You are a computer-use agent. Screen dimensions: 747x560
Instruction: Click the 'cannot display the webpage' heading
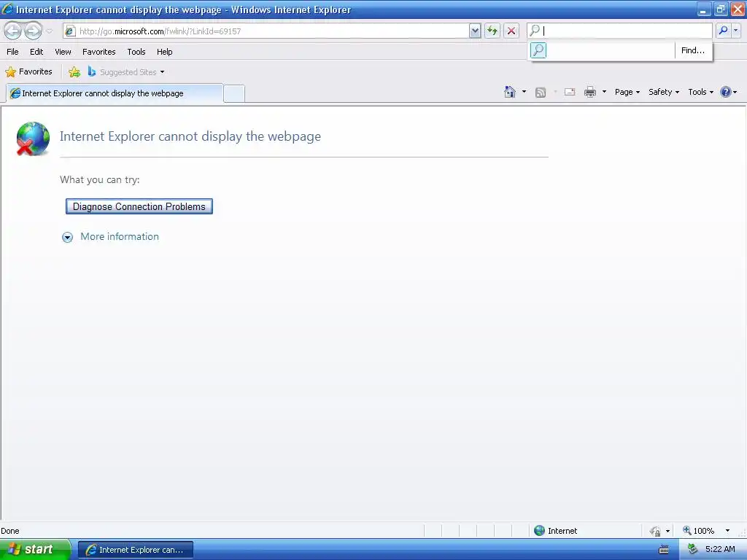coord(190,136)
